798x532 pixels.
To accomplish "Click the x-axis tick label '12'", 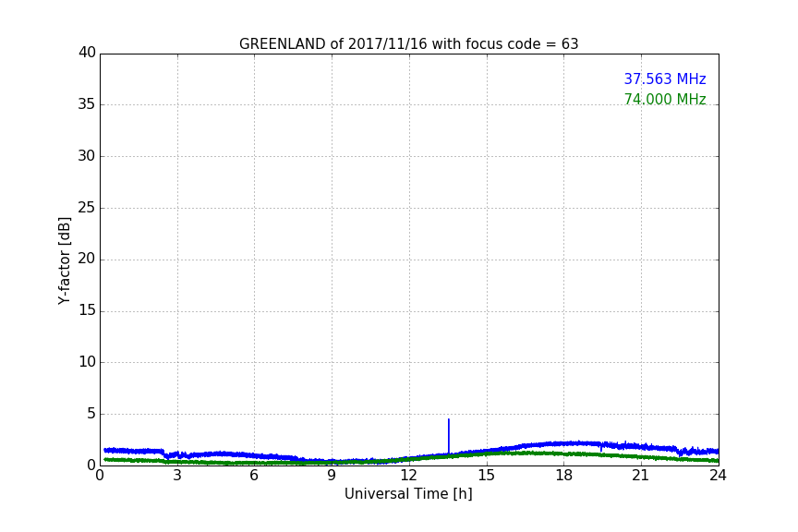I will 408,476.
